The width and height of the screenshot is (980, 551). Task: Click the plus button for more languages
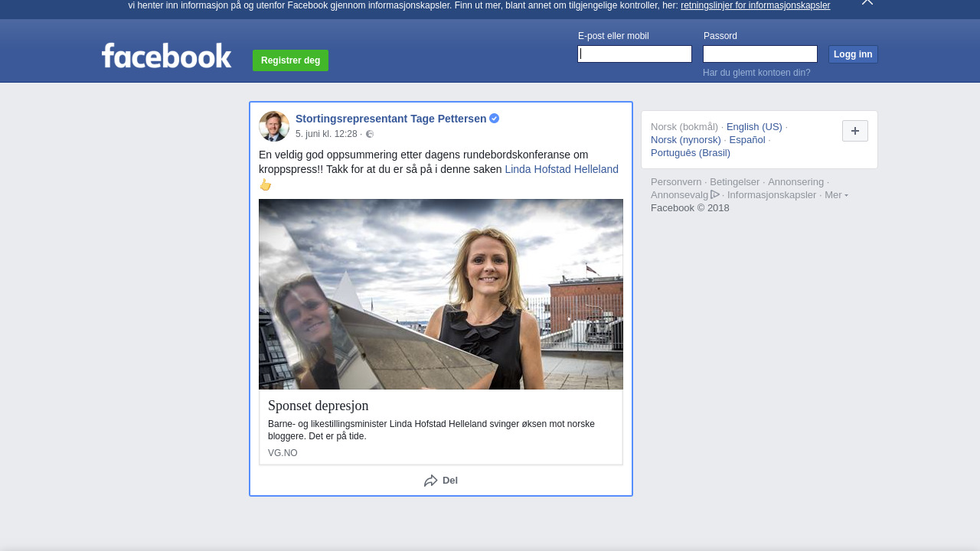coord(855,131)
